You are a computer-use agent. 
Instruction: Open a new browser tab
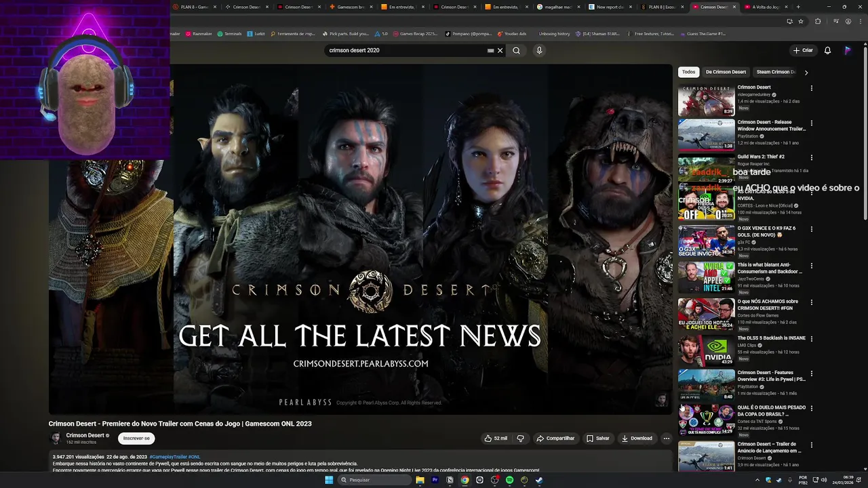coord(798,7)
